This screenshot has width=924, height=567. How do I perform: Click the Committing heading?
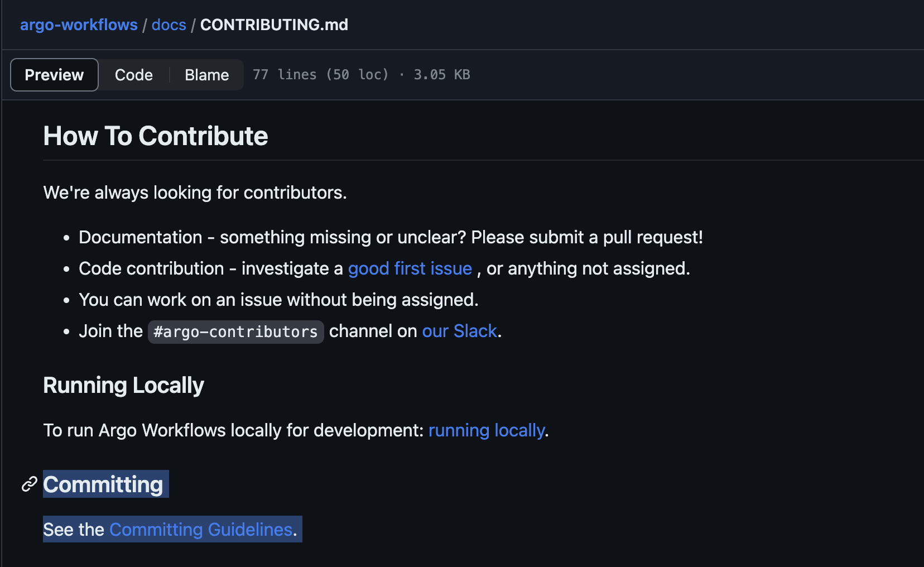point(103,484)
